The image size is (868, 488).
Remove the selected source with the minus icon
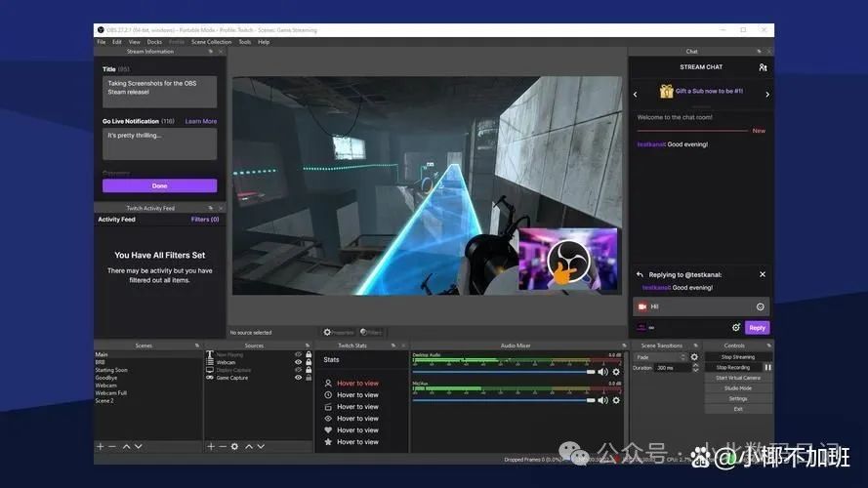click(x=223, y=446)
